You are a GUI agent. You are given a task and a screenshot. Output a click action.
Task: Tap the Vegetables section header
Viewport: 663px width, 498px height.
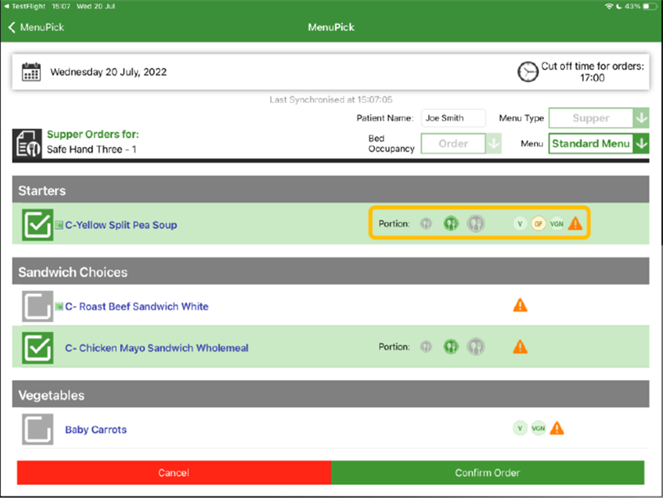pos(331,394)
